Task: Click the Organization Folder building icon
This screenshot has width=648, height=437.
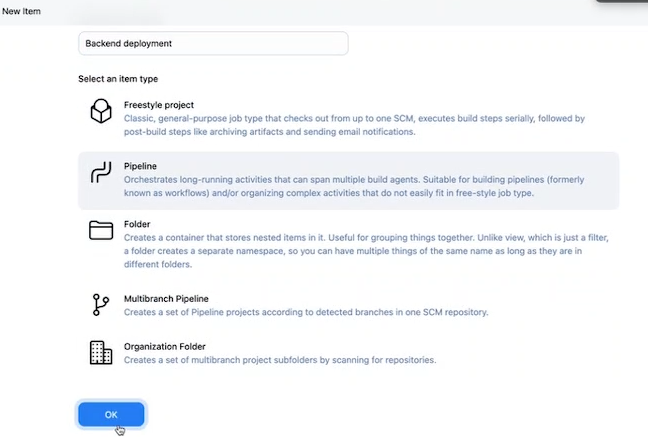Action: point(101,352)
